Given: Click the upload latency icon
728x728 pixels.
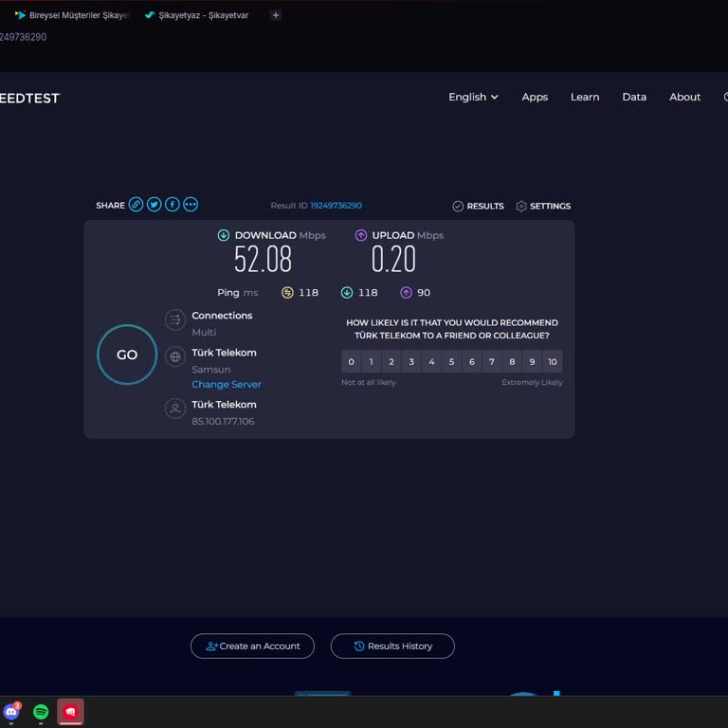Looking at the screenshot, I should coord(407,293).
